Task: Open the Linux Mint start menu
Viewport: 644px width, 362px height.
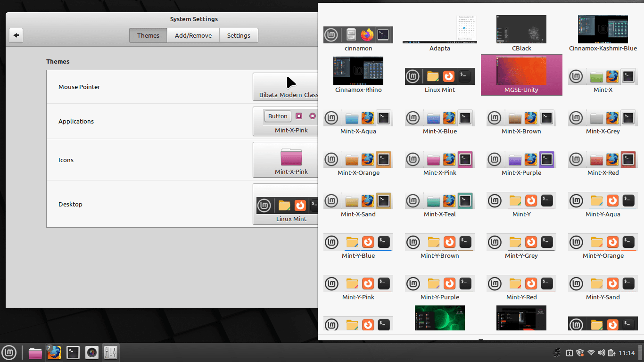Action: [x=9, y=353]
